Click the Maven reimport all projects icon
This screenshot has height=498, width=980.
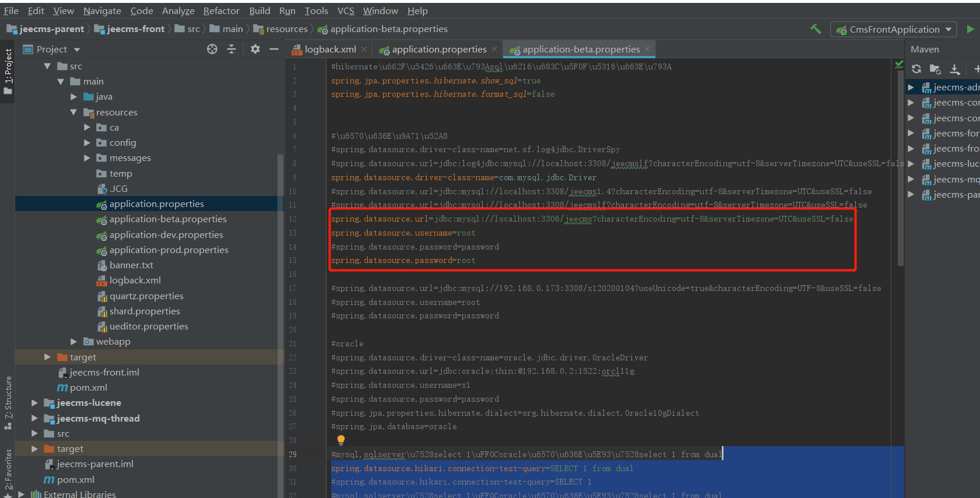point(916,69)
